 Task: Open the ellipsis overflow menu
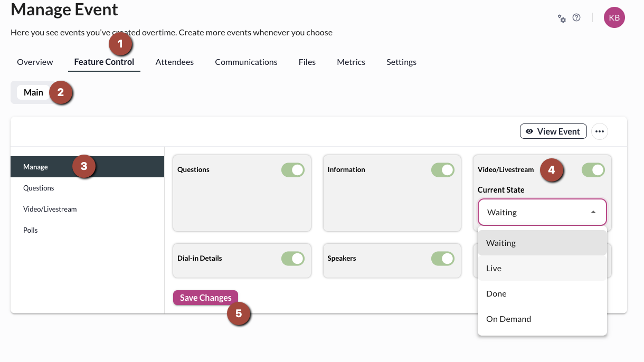(x=600, y=131)
